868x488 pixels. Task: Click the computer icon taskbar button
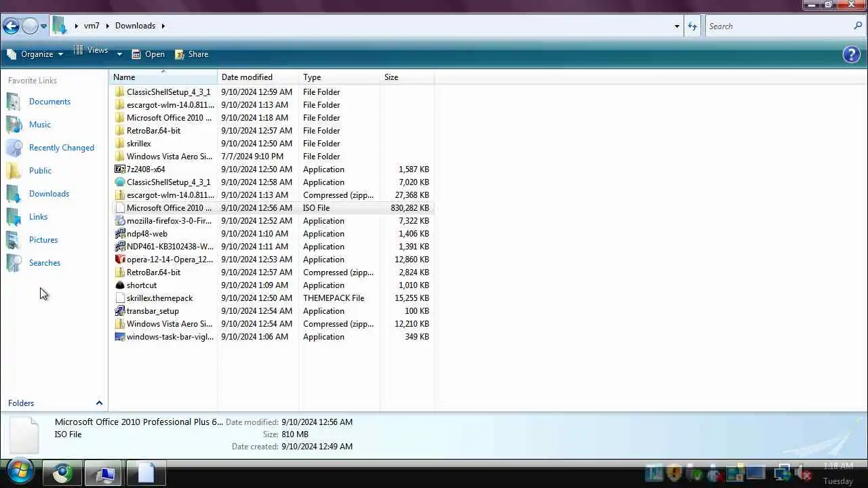point(104,473)
